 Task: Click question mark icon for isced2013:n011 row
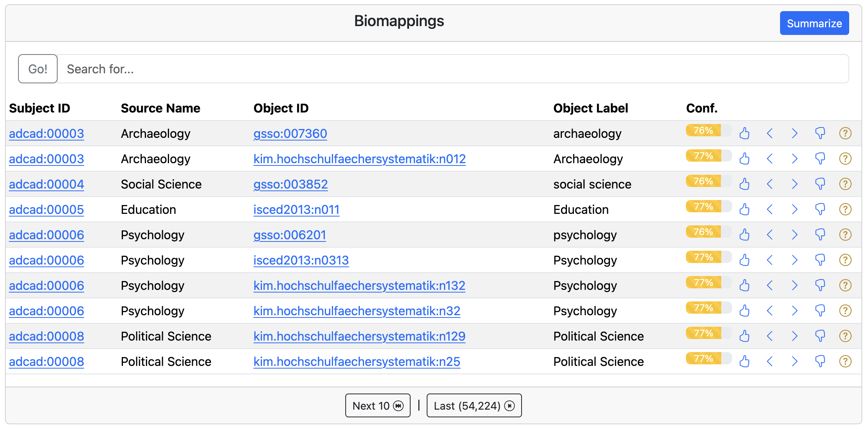point(845,209)
